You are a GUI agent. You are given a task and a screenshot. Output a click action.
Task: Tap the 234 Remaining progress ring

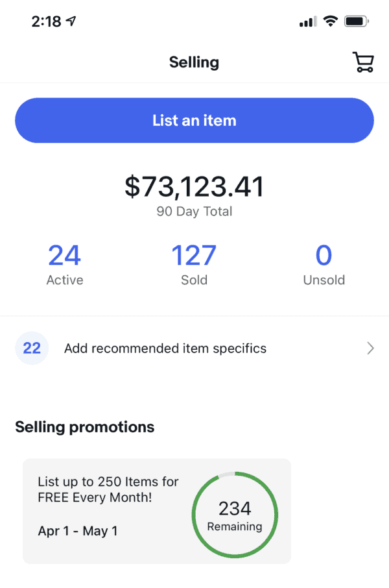[x=235, y=513]
